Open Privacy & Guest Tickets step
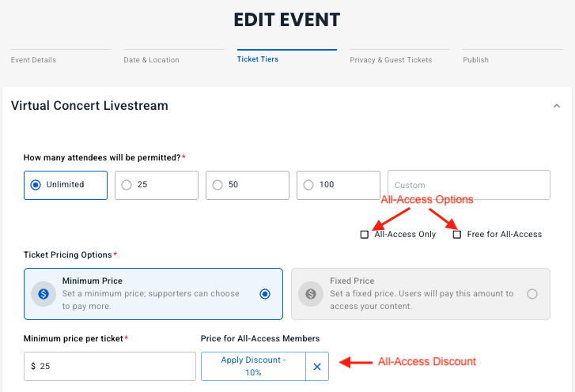This screenshot has width=575, height=392. pos(391,59)
